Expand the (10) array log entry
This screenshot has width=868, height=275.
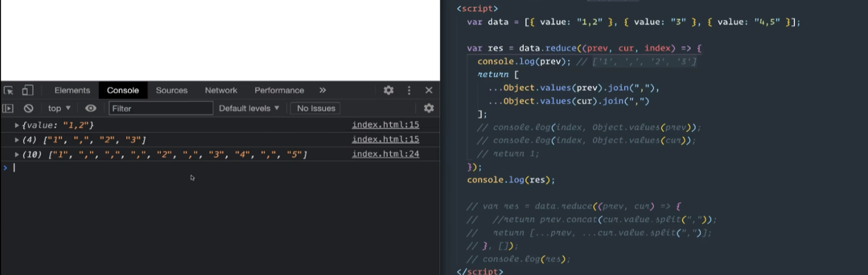16,155
